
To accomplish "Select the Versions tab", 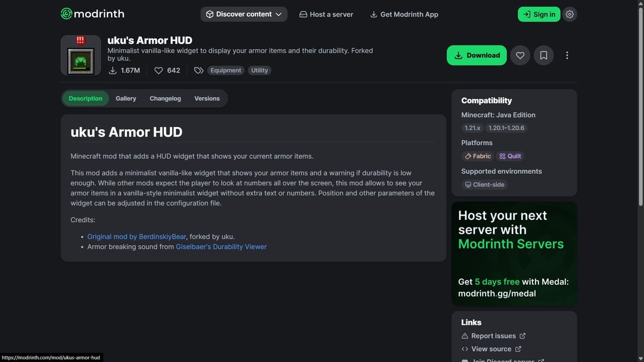I will pos(207,99).
